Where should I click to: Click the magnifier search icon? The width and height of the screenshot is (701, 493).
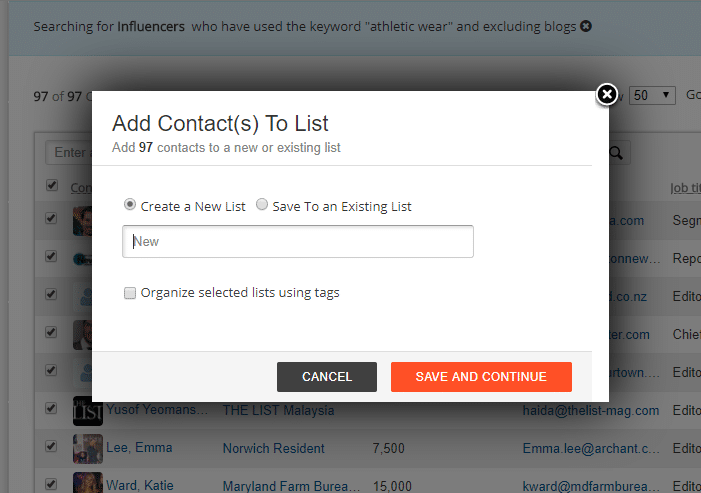click(616, 153)
